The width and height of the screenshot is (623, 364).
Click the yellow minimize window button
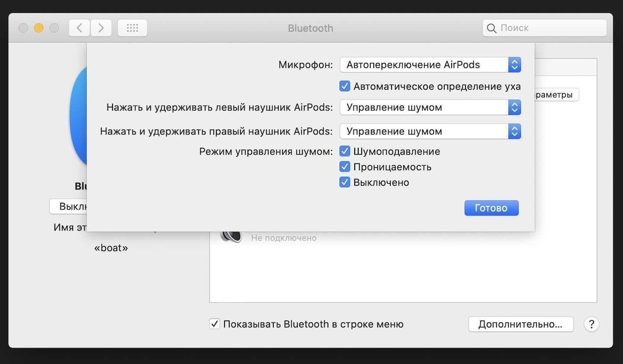coord(39,28)
